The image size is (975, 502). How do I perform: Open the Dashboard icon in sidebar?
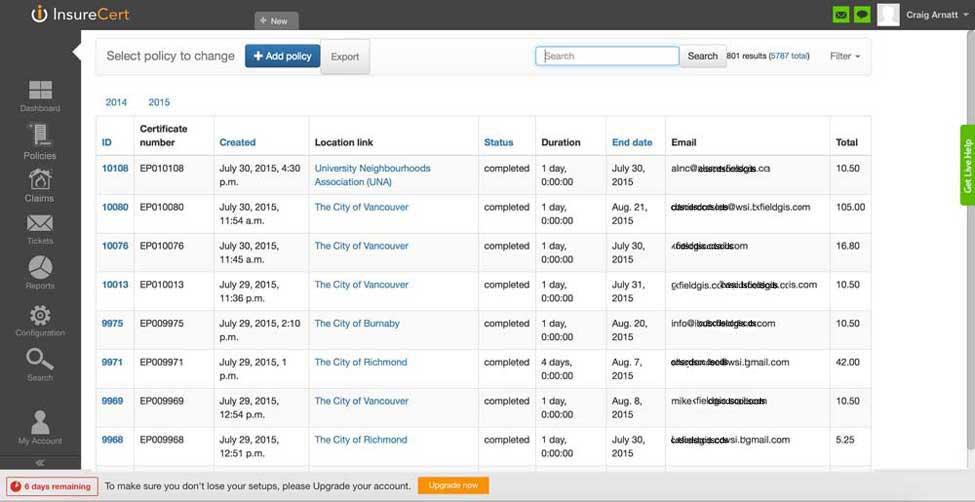click(40, 92)
